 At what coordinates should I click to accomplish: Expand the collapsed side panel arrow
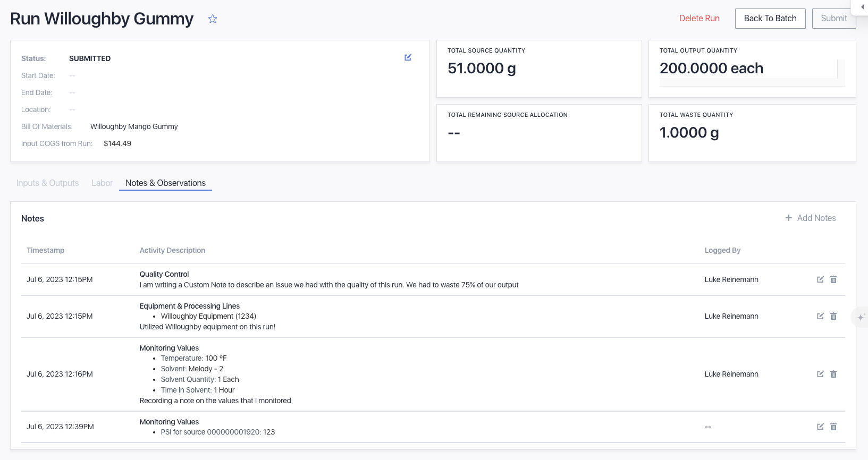tap(862, 7)
